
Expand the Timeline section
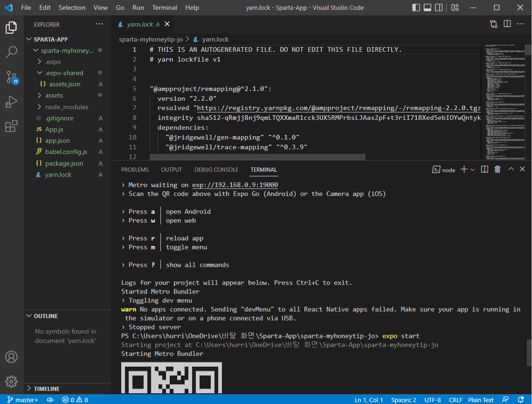68,389
